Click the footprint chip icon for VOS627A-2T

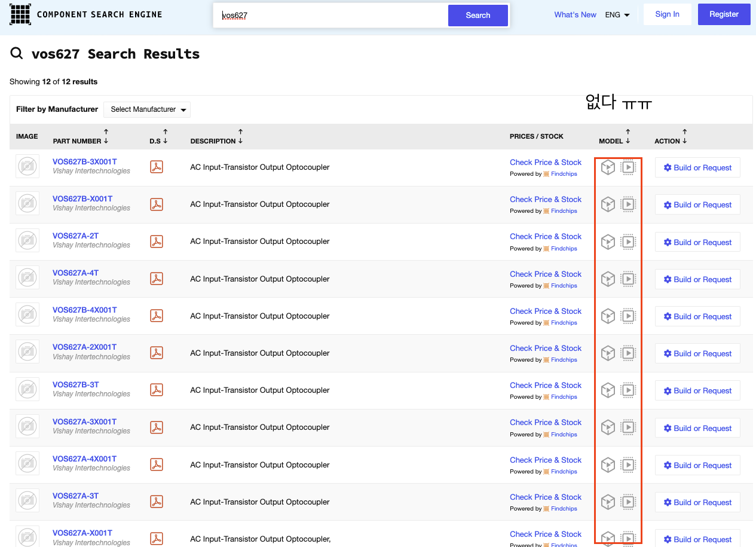tap(628, 242)
